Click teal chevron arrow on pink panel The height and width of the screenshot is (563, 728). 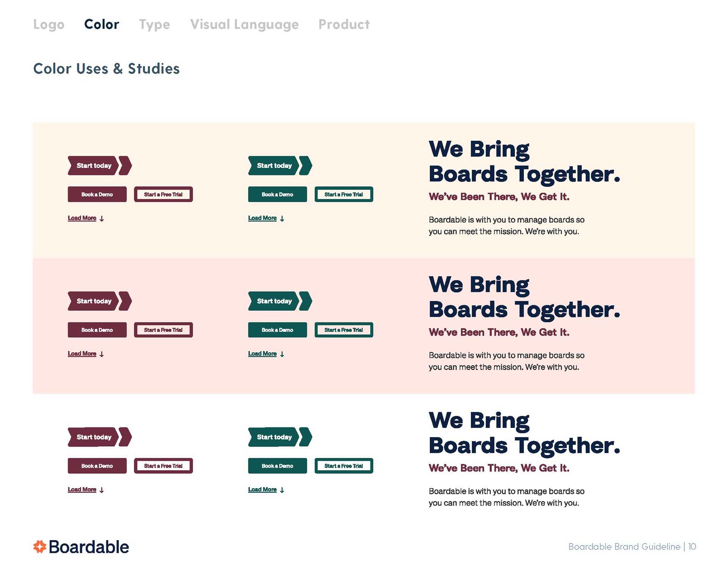point(306,301)
